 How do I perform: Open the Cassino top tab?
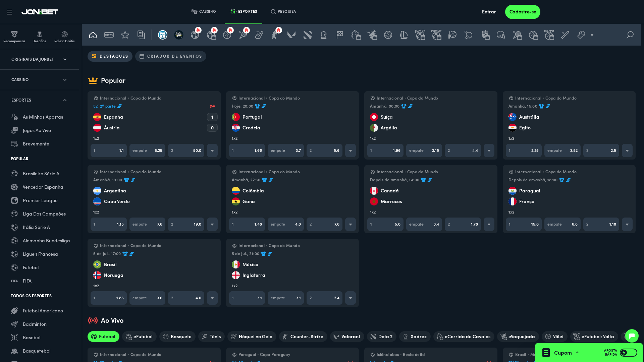pyautogui.click(x=204, y=12)
